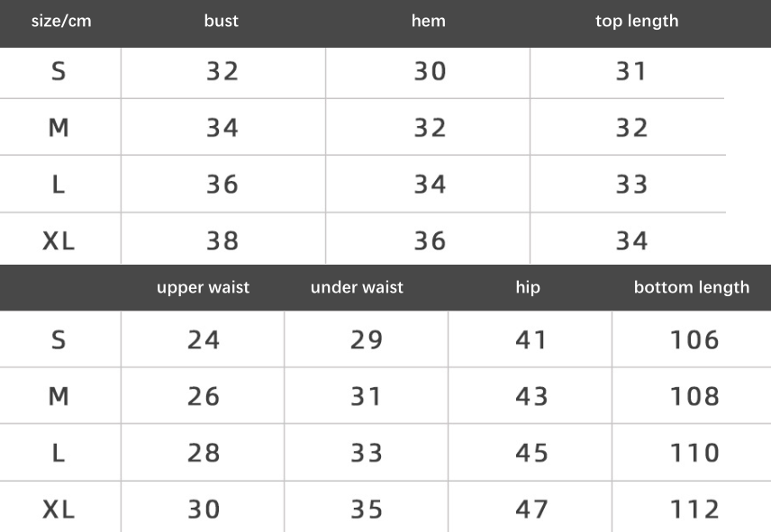Select the "under waist" column header
This screenshot has height=532, width=771.
pos(357,288)
